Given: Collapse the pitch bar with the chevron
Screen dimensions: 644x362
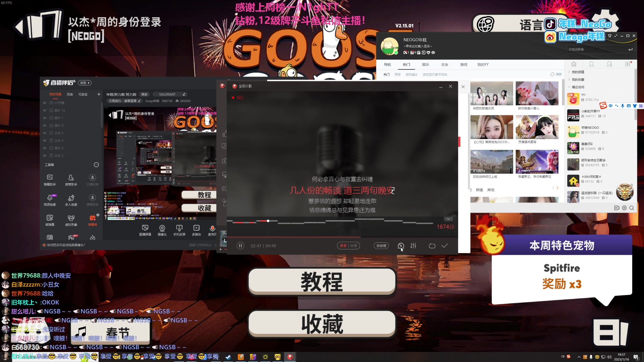Looking at the screenshot, I should 448,219.
